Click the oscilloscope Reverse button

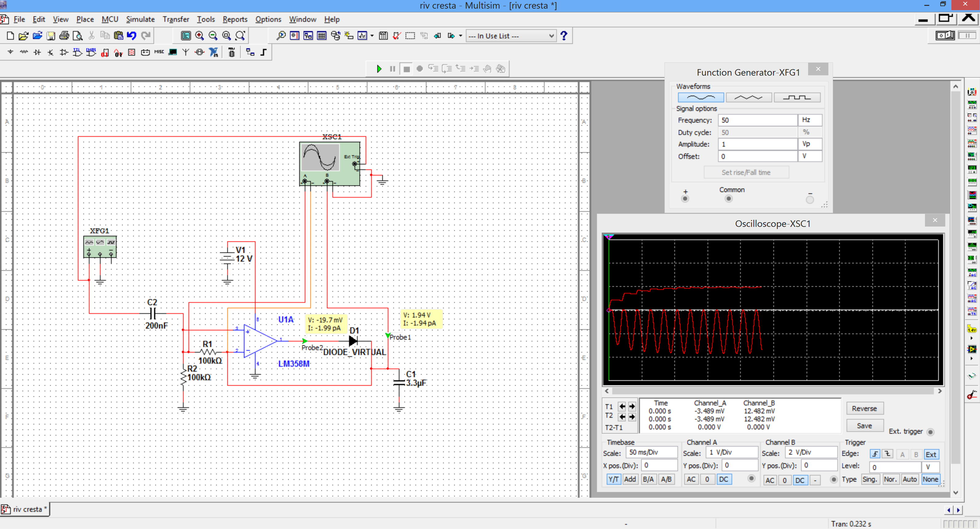pyautogui.click(x=864, y=409)
